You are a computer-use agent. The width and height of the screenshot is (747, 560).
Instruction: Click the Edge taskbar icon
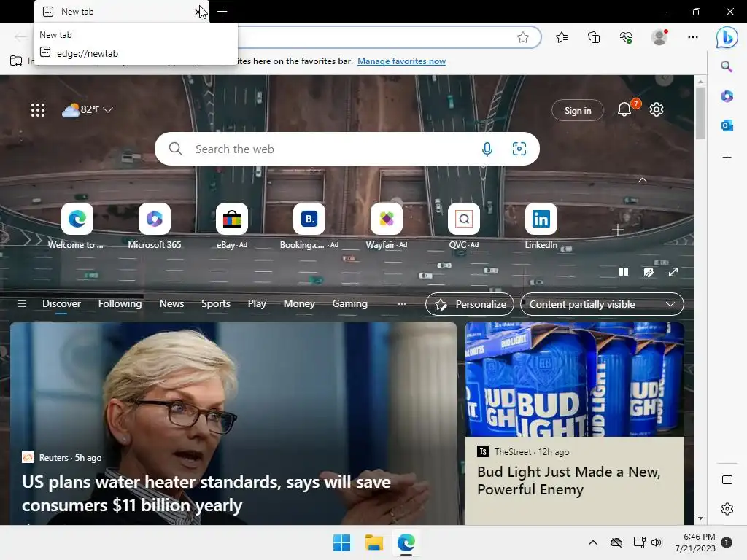406,542
